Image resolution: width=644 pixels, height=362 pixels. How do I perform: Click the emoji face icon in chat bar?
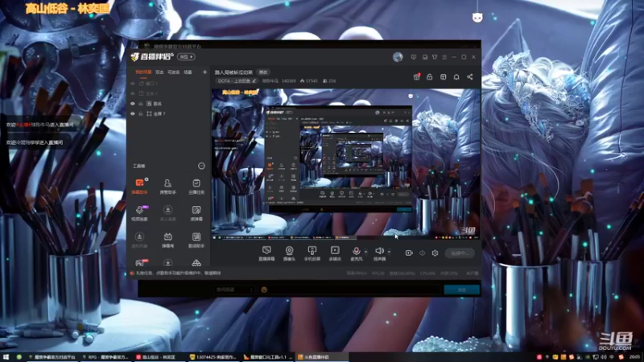[x=264, y=290]
